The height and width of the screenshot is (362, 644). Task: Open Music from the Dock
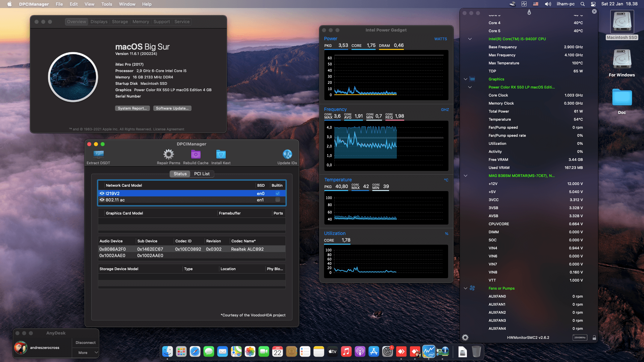click(346, 351)
